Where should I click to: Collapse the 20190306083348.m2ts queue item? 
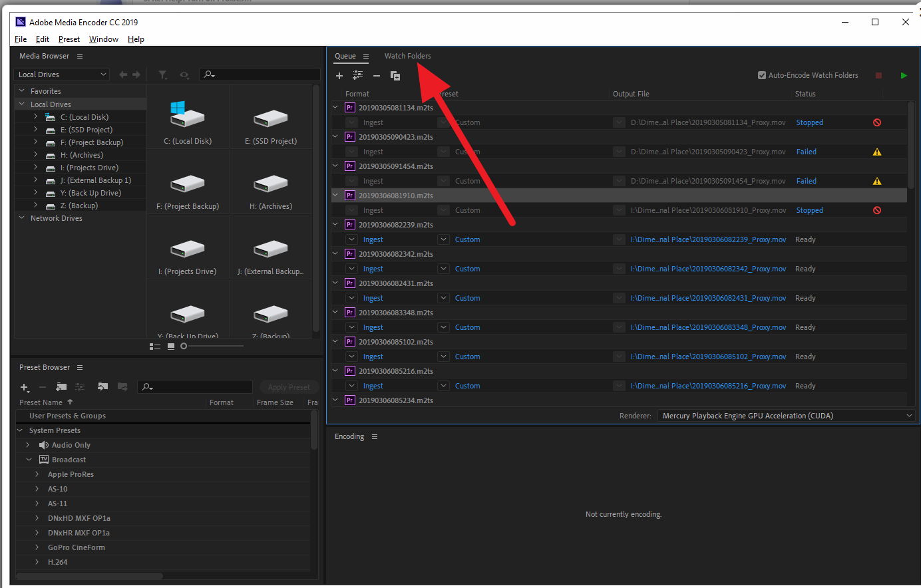click(x=336, y=312)
